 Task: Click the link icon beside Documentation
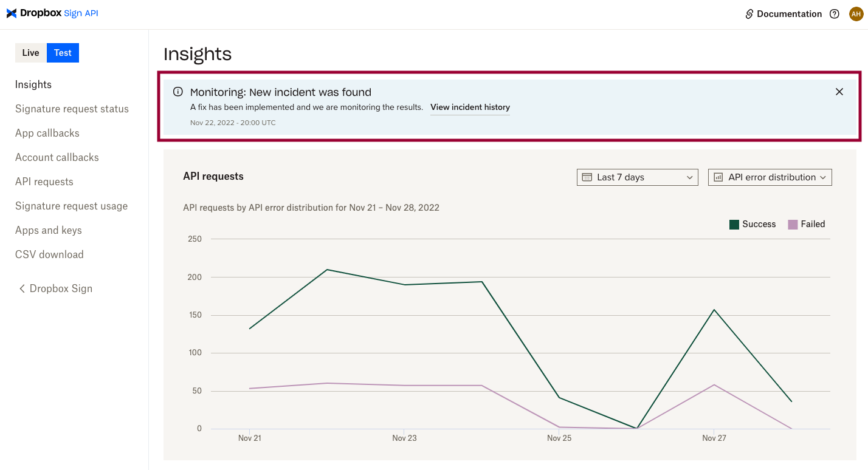click(748, 13)
